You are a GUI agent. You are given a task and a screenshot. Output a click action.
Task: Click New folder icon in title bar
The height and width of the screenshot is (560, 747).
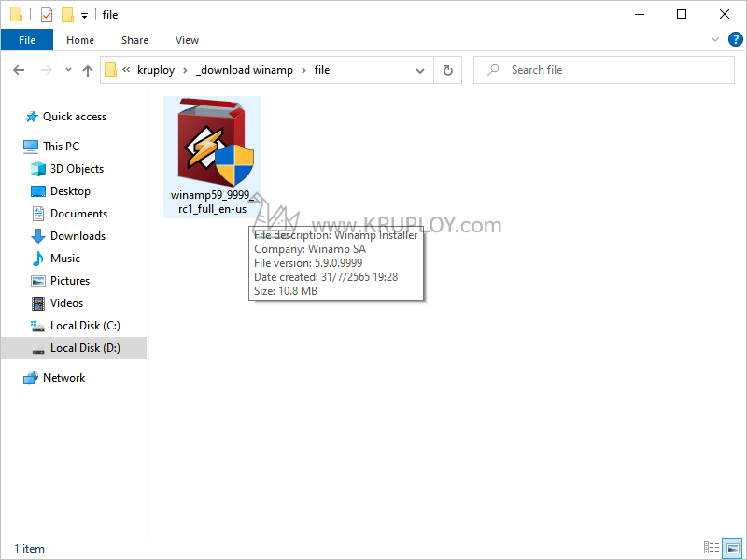click(67, 15)
